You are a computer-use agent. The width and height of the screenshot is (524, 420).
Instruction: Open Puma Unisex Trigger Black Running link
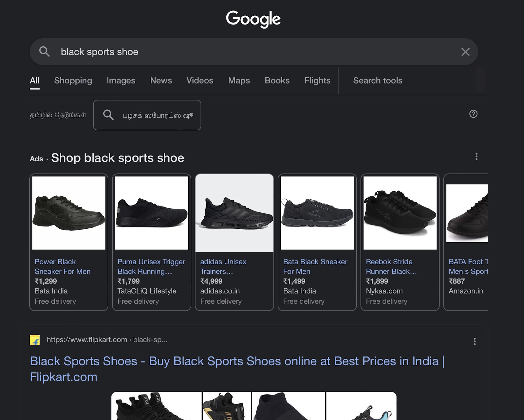[x=151, y=266]
